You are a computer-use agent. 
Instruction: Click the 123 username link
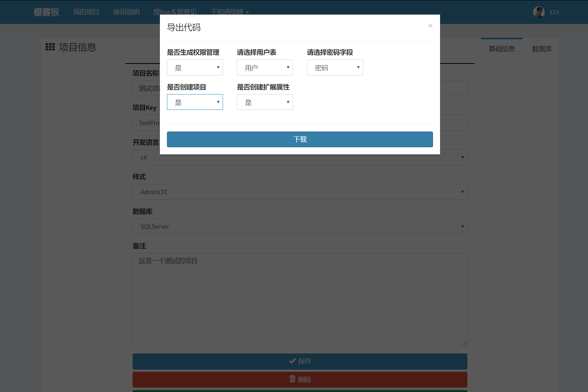pos(554,12)
